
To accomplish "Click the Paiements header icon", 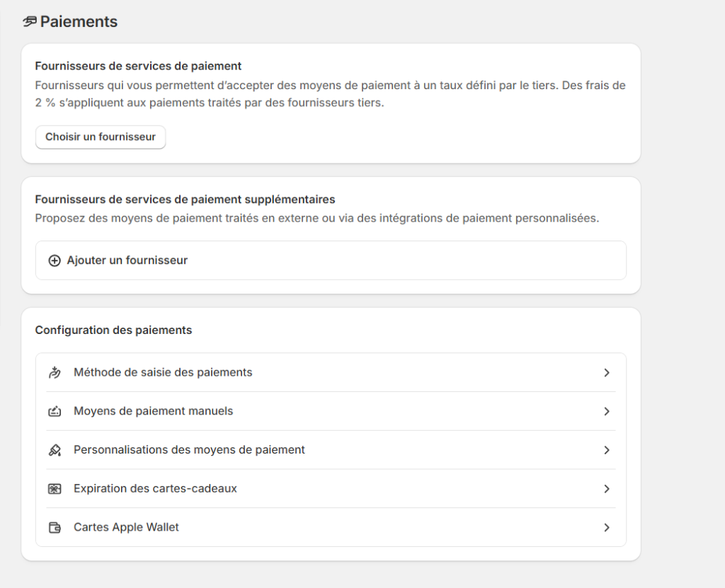I will click(x=30, y=22).
